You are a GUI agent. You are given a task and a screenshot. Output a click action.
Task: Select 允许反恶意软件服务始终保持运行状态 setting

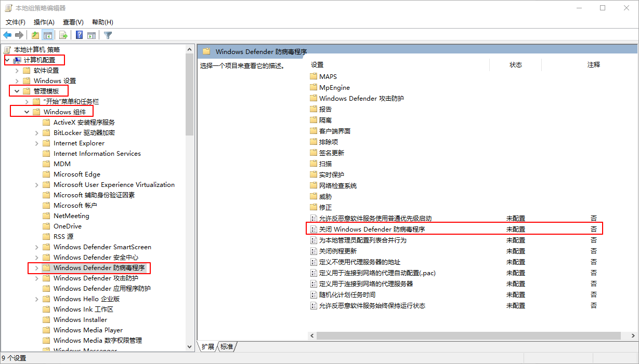(x=372, y=305)
